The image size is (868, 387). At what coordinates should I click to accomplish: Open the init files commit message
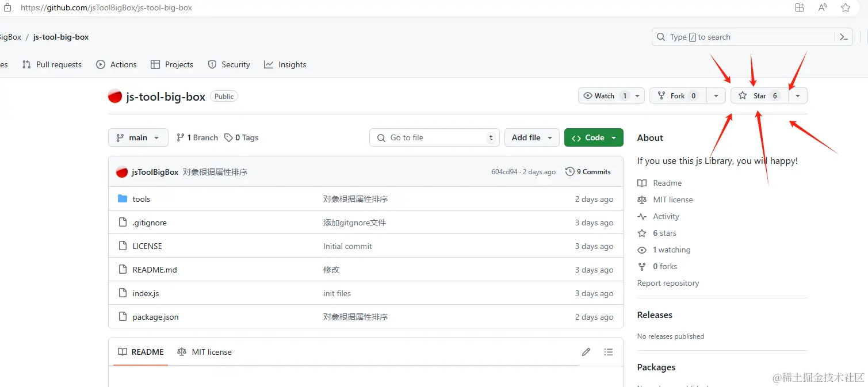tap(337, 293)
